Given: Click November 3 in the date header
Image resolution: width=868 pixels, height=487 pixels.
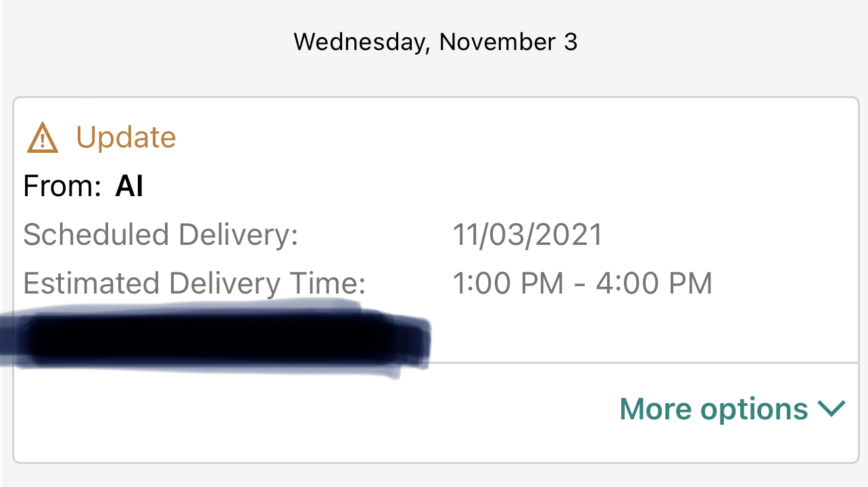Looking at the screenshot, I should [508, 42].
